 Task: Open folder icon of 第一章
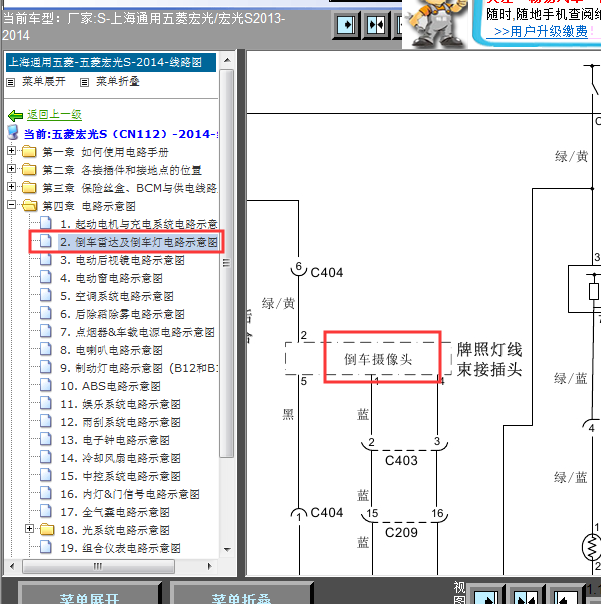(x=29, y=151)
